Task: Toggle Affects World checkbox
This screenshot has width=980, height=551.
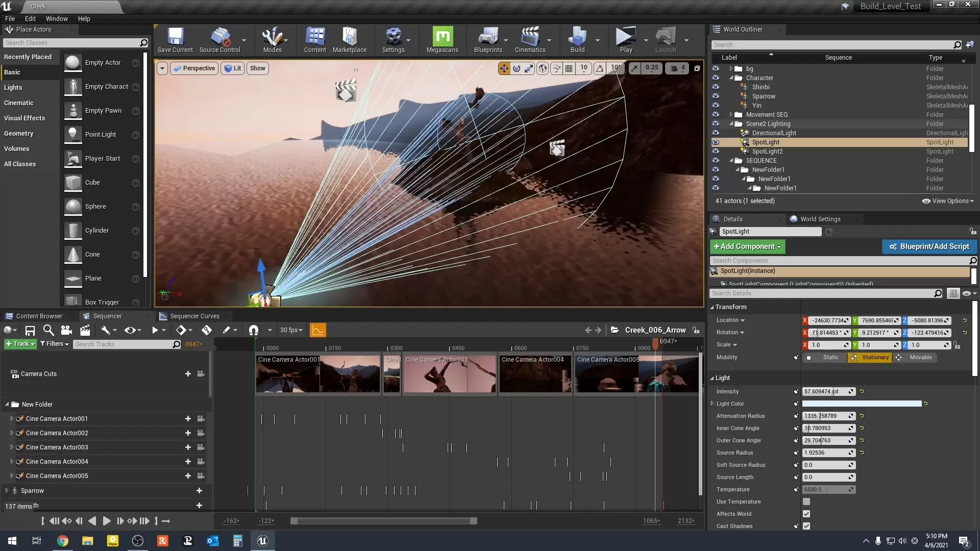Action: pyautogui.click(x=806, y=514)
